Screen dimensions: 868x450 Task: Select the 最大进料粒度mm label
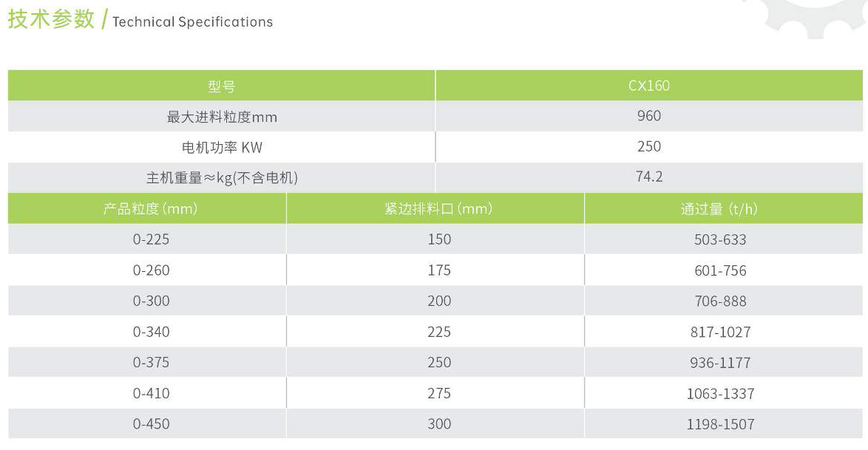221,117
